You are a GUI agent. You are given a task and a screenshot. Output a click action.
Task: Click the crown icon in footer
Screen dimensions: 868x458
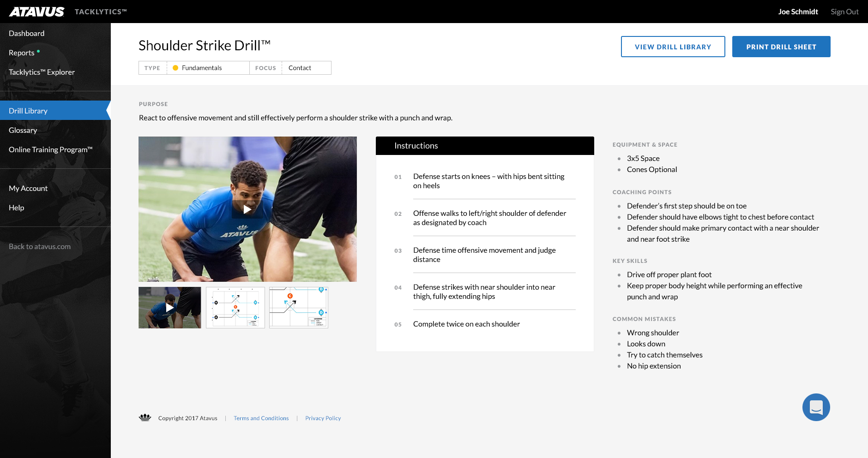coord(145,418)
